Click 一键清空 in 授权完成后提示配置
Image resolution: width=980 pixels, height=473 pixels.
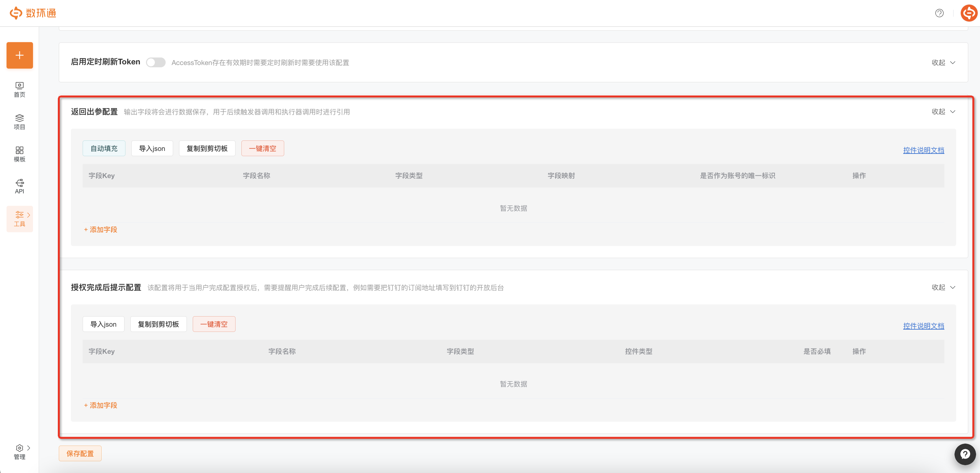click(x=214, y=324)
